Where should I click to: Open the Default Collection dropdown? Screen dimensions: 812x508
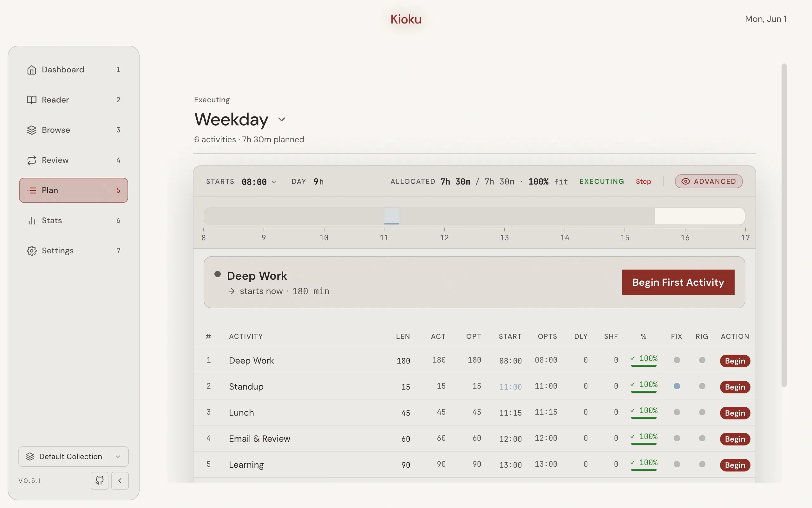[74, 456]
